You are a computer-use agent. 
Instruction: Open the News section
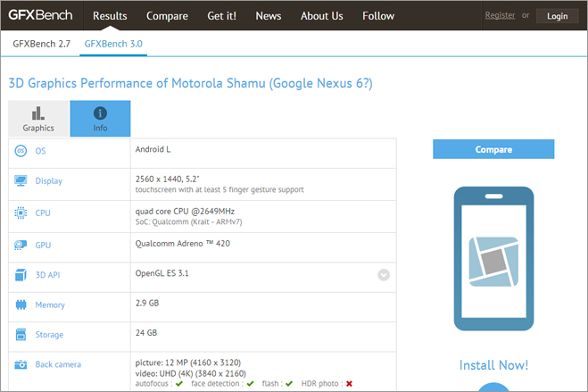click(x=269, y=16)
